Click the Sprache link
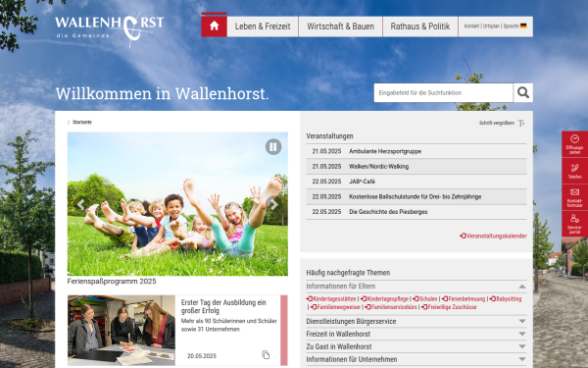588x368 pixels. click(512, 26)
